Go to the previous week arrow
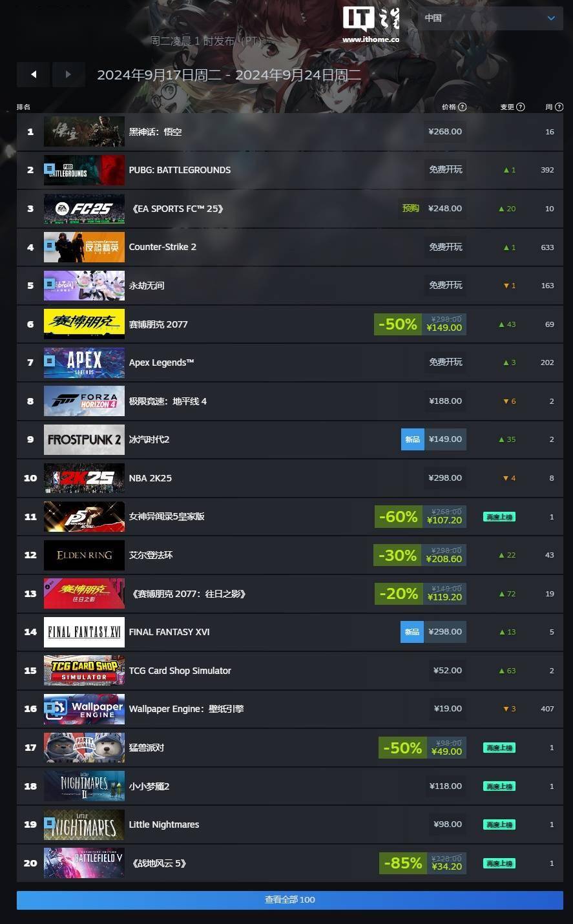Viewport: 573px width, 924px height. 34,74
